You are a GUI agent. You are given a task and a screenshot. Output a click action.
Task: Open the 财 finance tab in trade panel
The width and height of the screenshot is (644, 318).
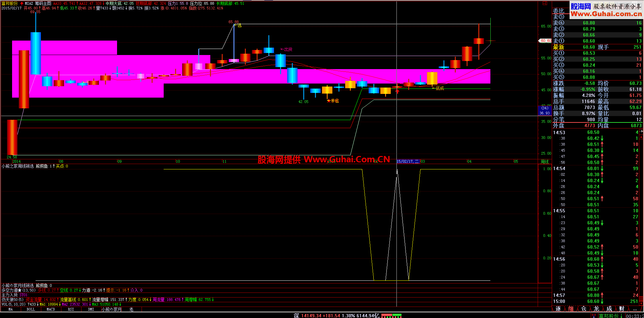[x=622, y=309]
